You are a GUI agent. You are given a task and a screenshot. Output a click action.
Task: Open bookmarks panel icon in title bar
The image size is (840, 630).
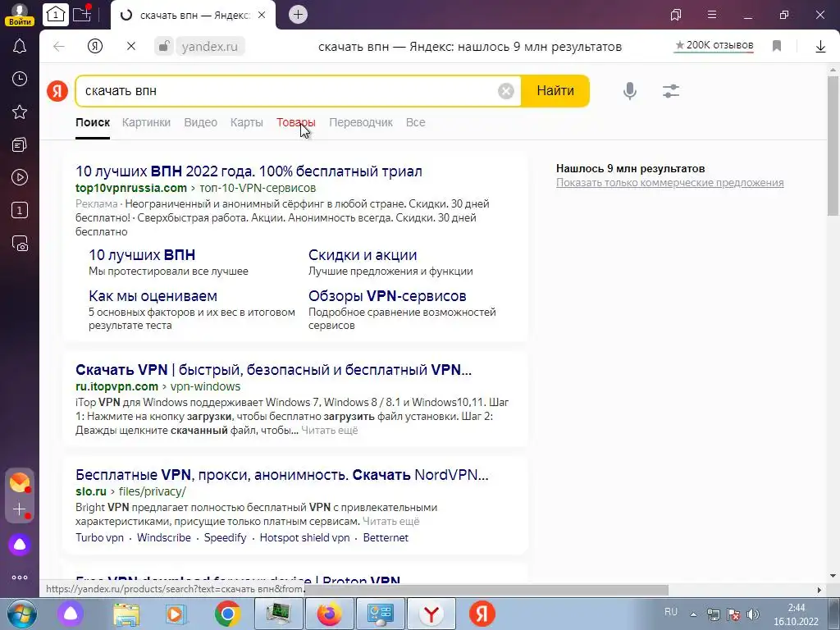[676, 15]
